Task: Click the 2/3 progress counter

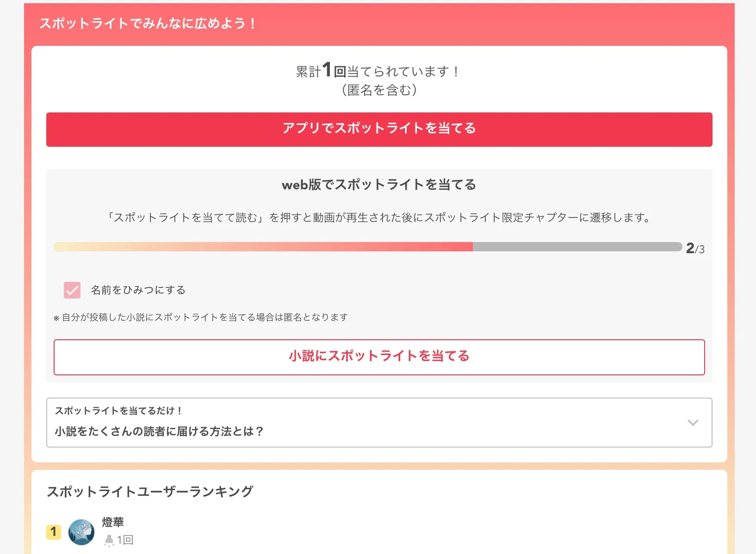Action: tap(695, 249)
